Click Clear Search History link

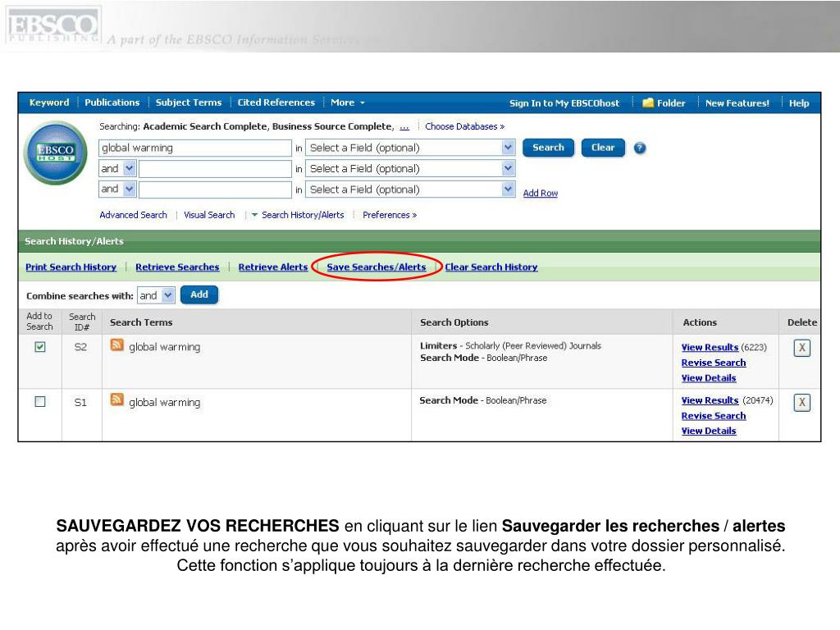[x=491, y=267]
